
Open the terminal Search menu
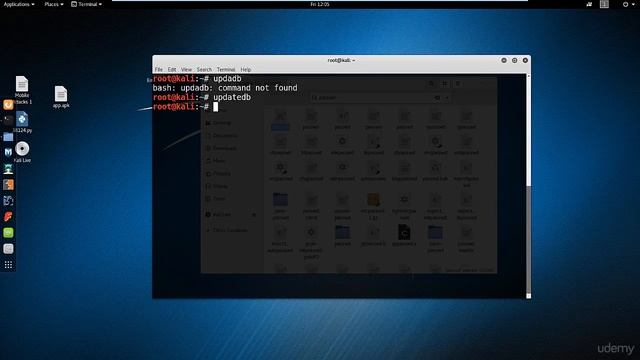204,69
